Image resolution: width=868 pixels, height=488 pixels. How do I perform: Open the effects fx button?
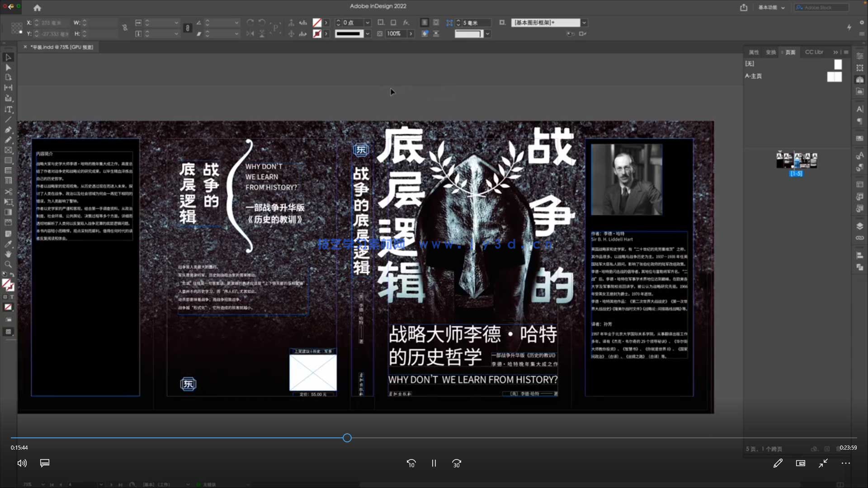406,23
